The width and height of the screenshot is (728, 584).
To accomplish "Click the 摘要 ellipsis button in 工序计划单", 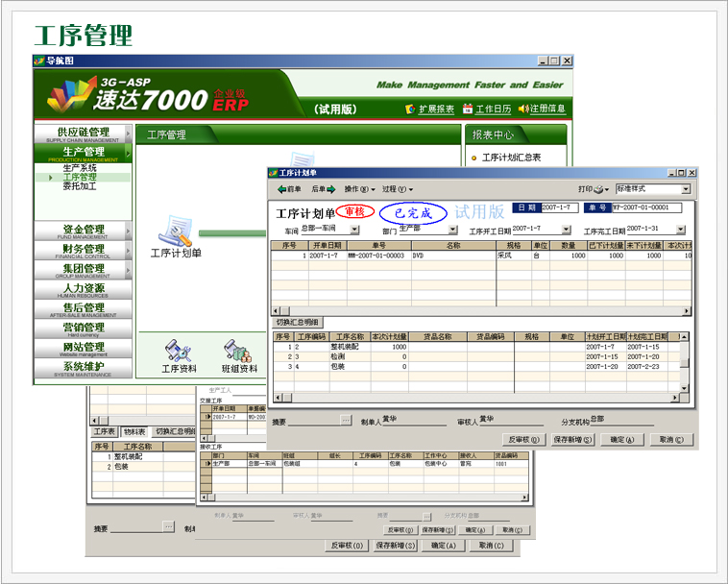I will tap(346, 420).
